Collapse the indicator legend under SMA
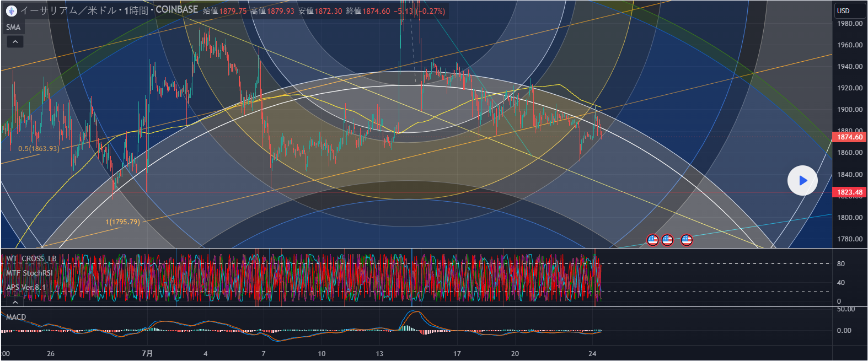The image size is (868, 361). point(15,42)
